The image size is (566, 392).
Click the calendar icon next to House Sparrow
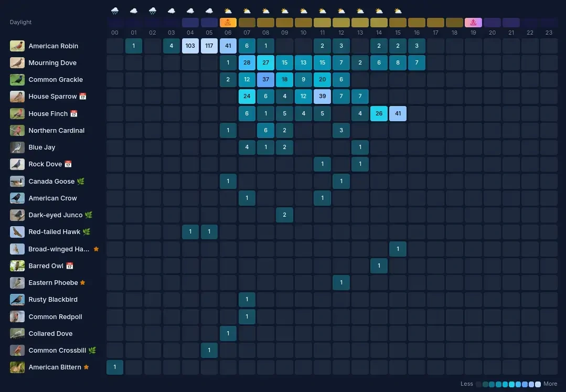[x=82, y=97]
